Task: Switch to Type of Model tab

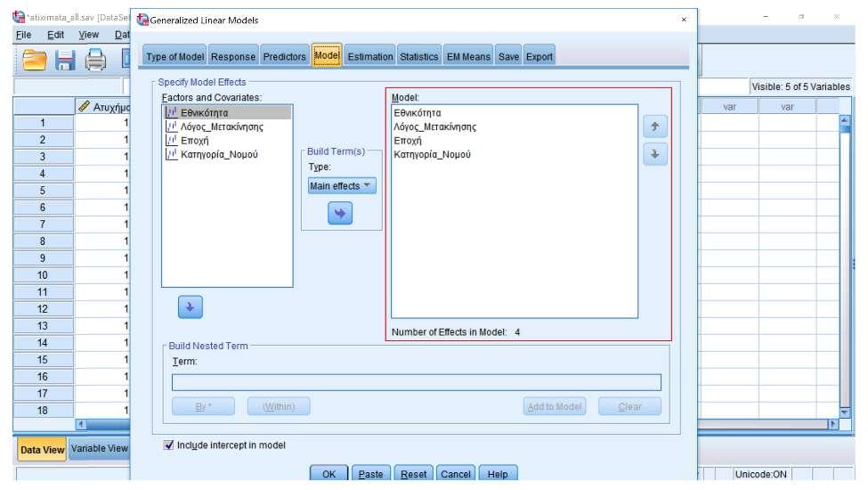Action: tap(174, 56)
